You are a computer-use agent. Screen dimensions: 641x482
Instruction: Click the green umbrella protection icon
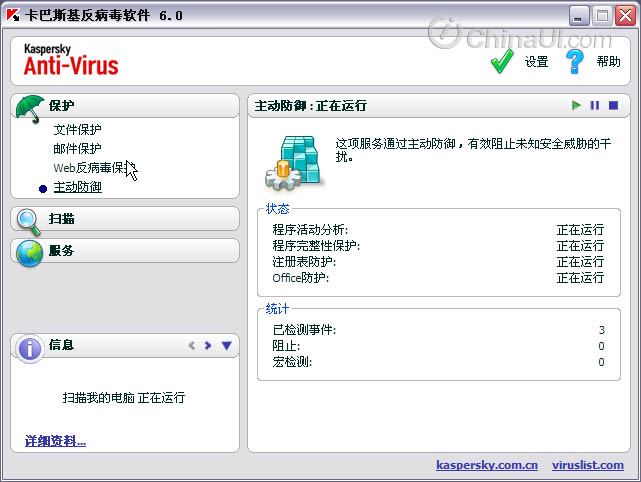(x=30, y=108)
